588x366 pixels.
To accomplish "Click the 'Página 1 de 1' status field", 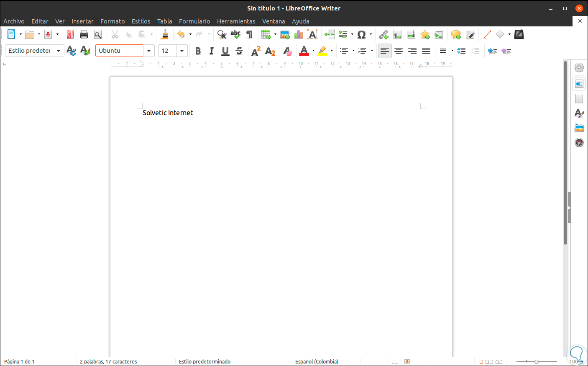I will click(x=19, y=362).
